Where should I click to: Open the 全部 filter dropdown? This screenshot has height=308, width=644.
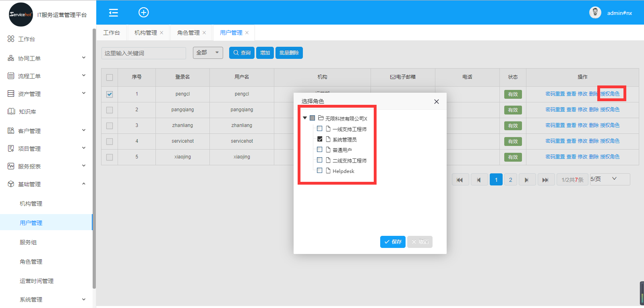(208, 53)
